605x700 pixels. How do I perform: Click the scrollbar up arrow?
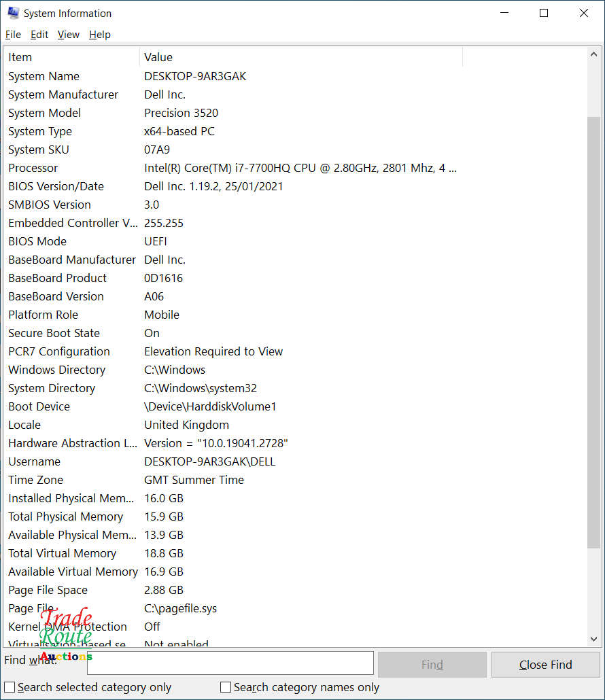tap(593, 53)
